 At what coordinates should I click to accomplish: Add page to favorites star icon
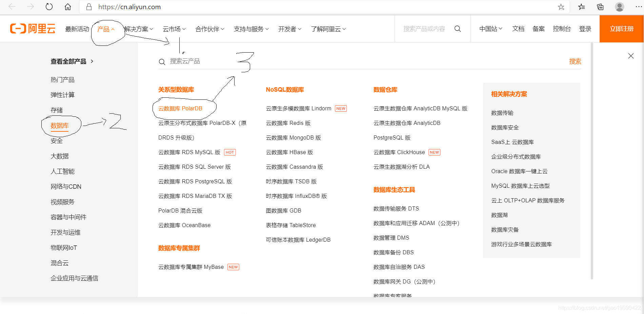pos(561,7)
